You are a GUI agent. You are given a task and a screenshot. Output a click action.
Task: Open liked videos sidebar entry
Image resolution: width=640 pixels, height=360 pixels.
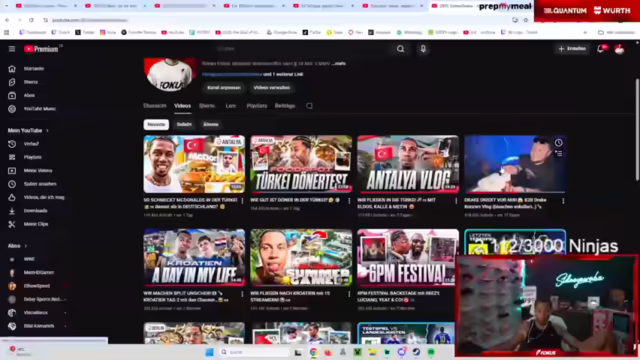pyautogui.click(x=44, y=198)
